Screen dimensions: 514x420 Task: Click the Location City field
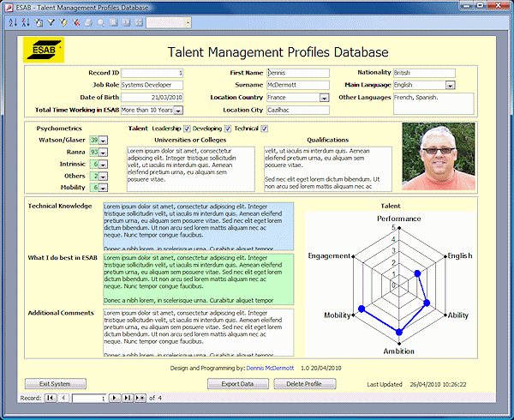[298, 111]
